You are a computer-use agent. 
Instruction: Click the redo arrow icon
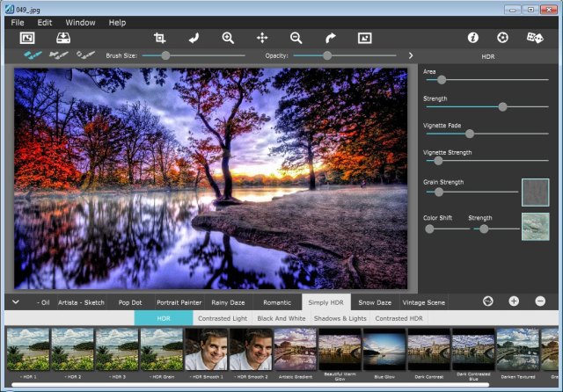[x=331, y=38]
